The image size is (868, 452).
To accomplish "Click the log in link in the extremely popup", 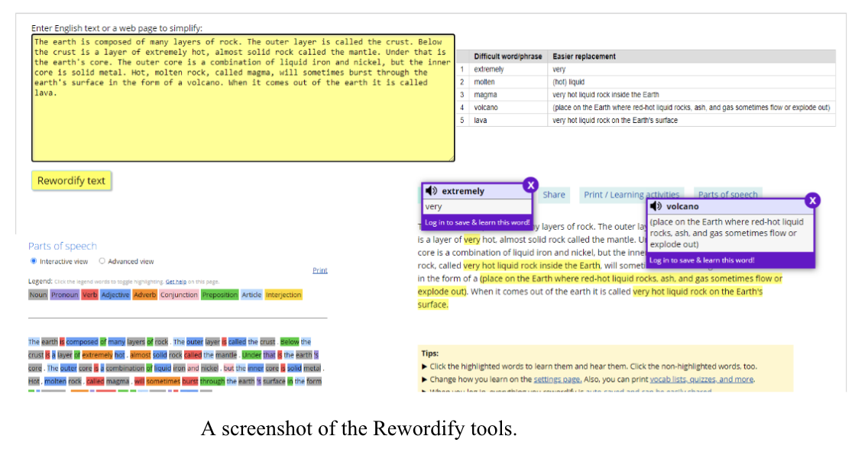I will 477,222.
